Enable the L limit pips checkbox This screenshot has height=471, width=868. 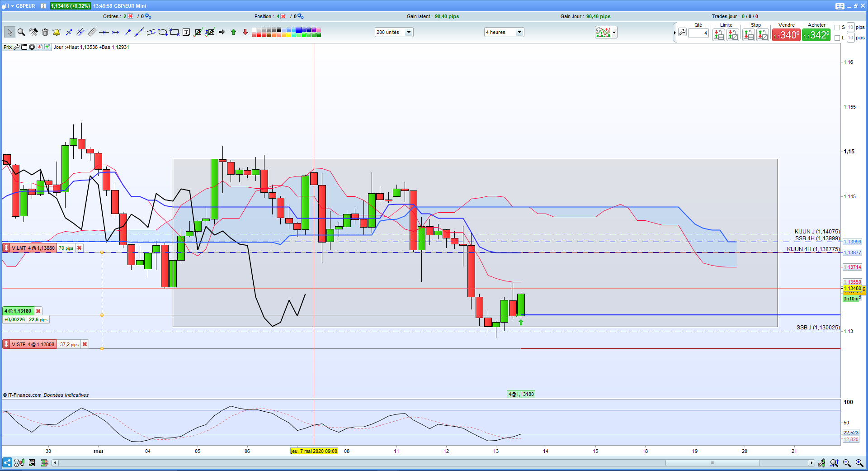point(837,38)
